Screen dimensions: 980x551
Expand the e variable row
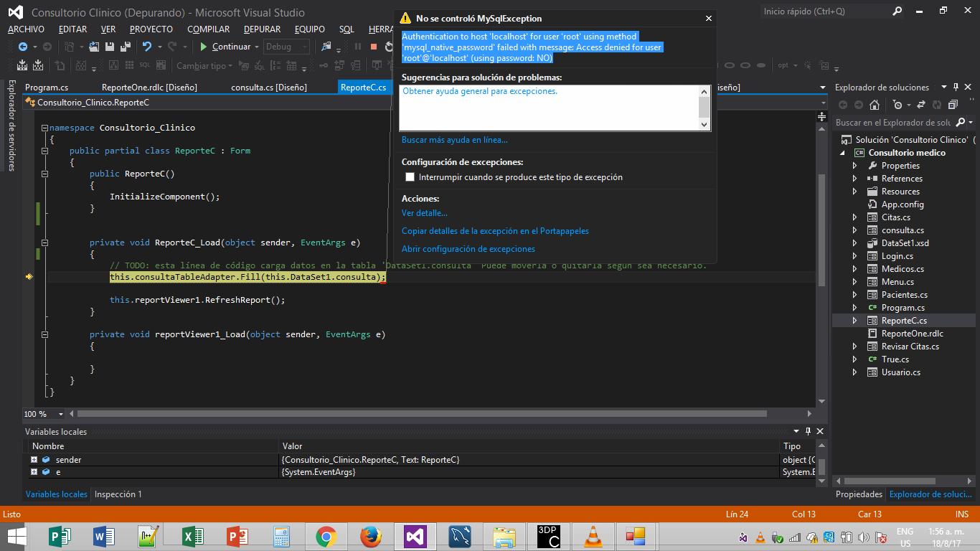coord(34,472)
